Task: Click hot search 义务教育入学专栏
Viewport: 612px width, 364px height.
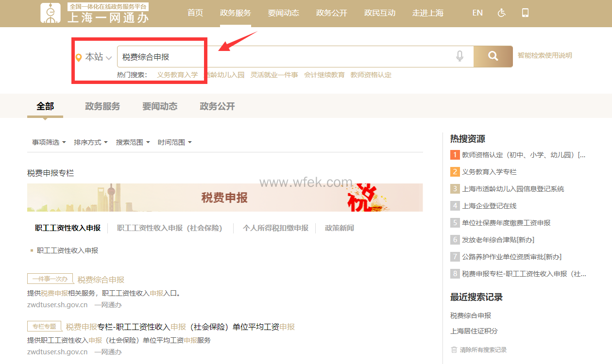Action: point(489,172)
